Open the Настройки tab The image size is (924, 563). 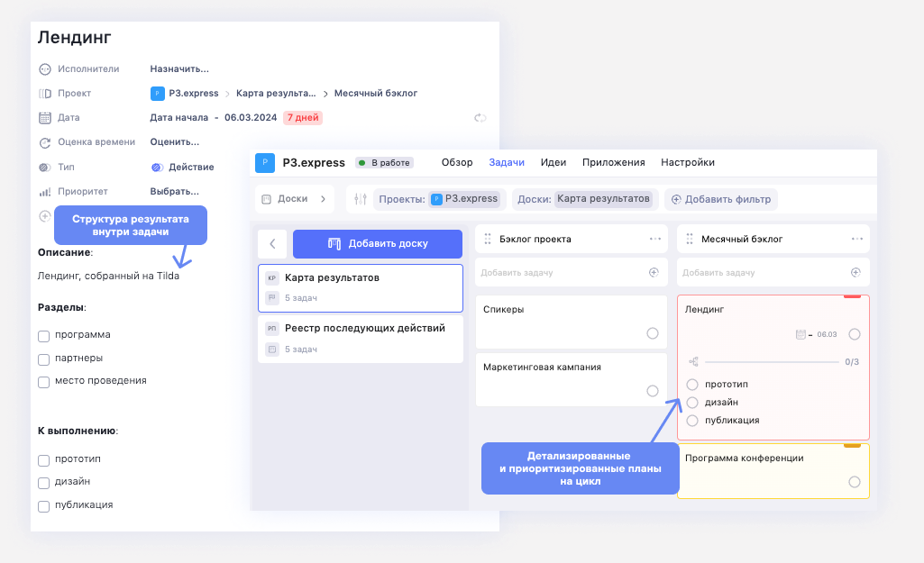(688, 163)
